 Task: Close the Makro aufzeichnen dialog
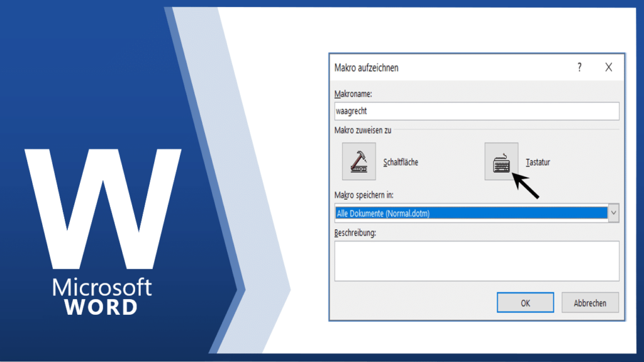609,67
